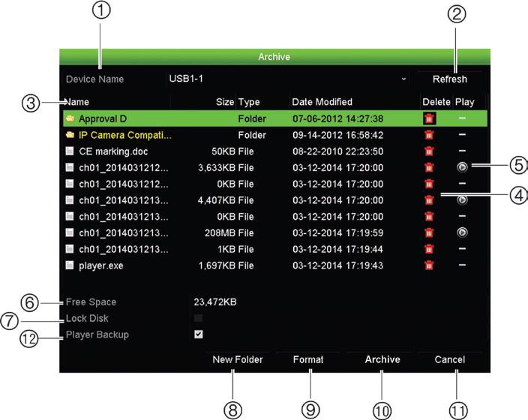Delete the 1KB file using trash icon
Image resolution: width=528 pixels, height=420 pixels.
pos(429,249)
